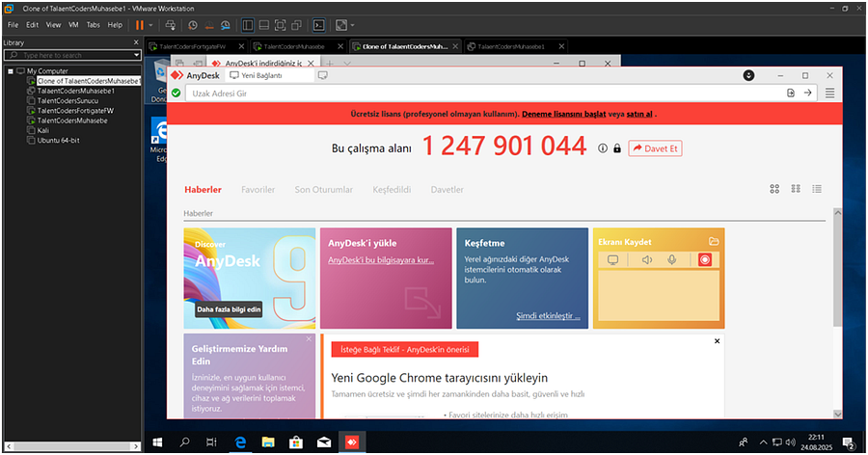Select Ubuntu 64-bit VM in library

(x=58, y=141)
